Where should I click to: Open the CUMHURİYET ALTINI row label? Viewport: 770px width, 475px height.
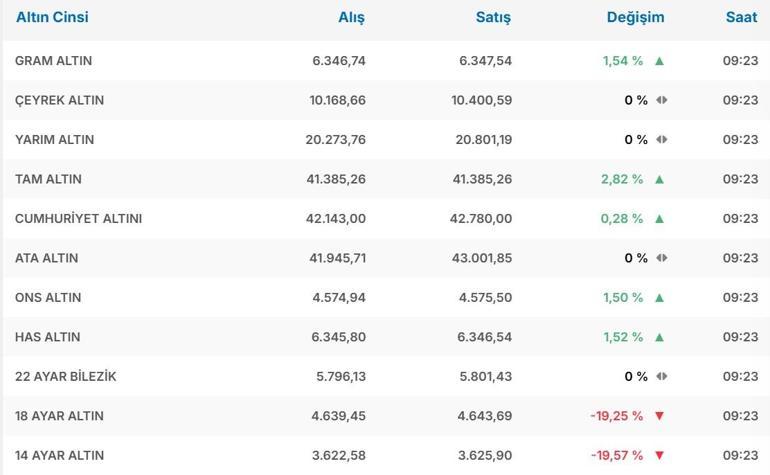[x=78, y=219]
